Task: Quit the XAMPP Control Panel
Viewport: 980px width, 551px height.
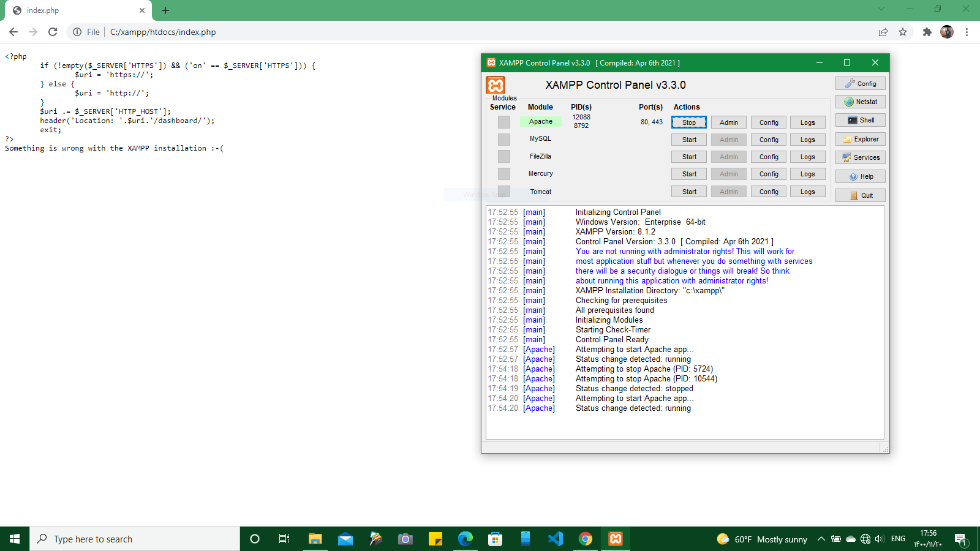Action: pos(861,195)
